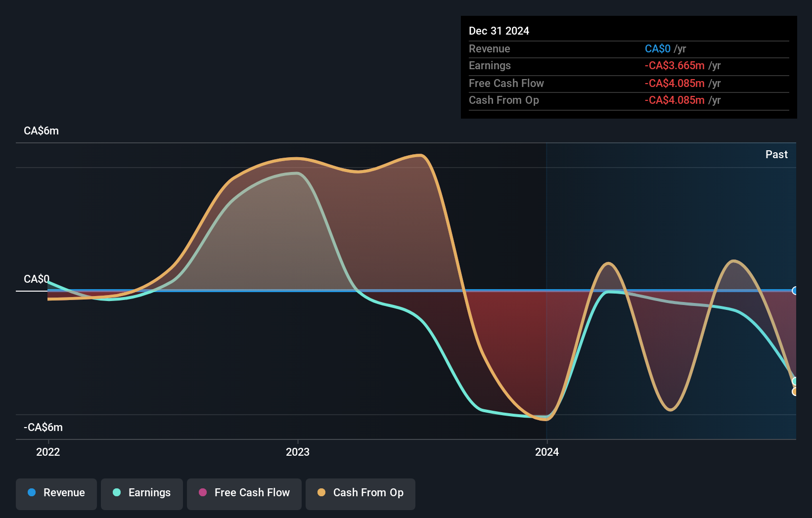Click the blue Revenue legend dot
Screen dimensions: 812x518
(x=32, y=492)
